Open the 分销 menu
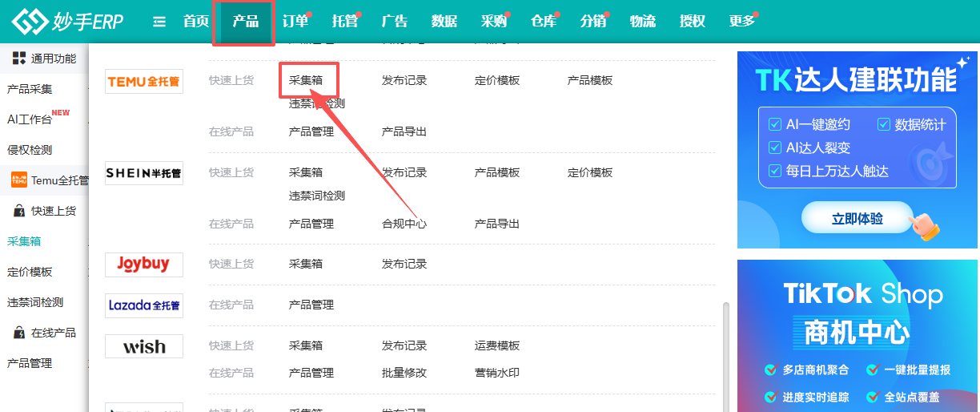The image size is (980, 412). click(593, 22)
